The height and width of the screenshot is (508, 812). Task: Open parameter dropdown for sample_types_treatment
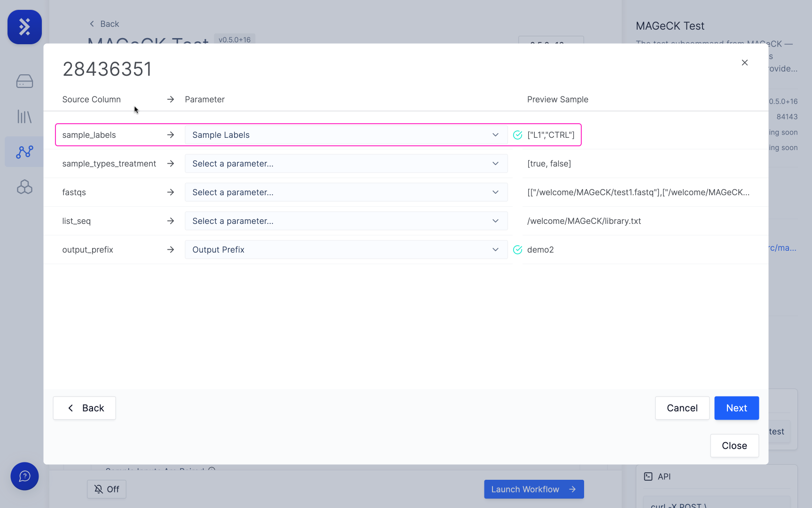(x=346, y=164)
